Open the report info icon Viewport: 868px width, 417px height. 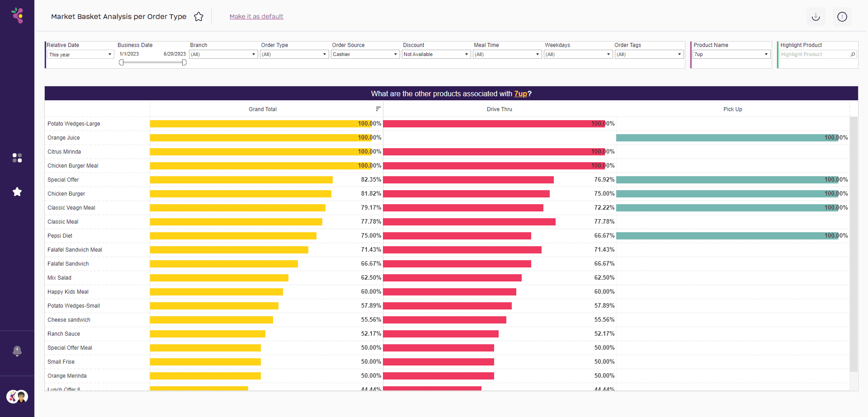tap(842, 17)
